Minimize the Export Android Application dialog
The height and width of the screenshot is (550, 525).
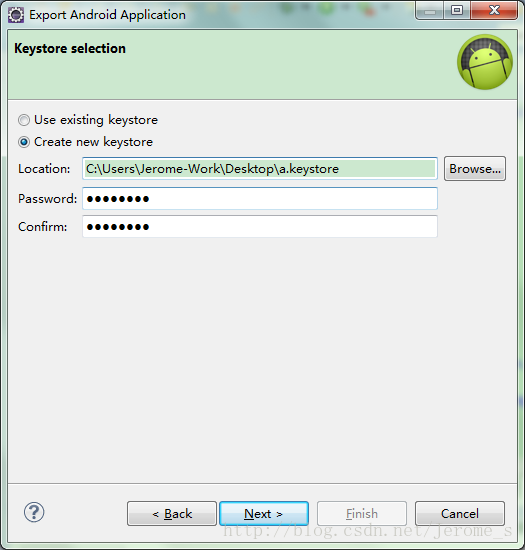(430, 11)
